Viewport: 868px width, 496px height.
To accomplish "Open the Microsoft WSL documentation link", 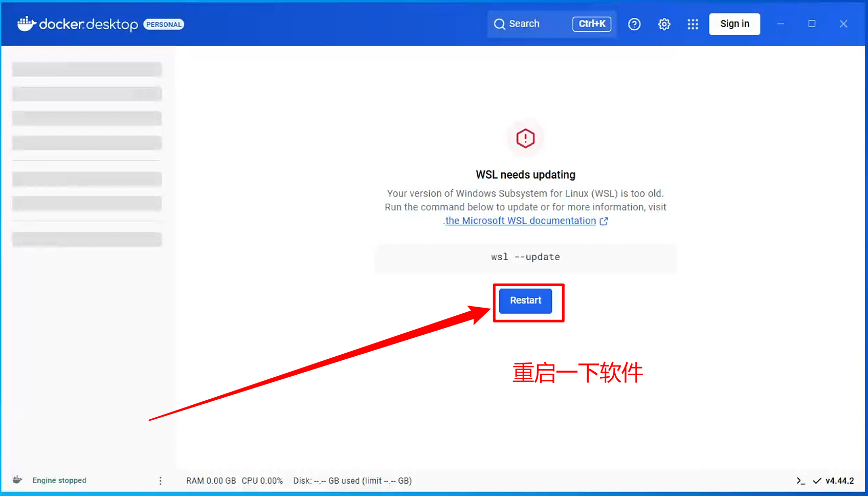I will 521,221.
